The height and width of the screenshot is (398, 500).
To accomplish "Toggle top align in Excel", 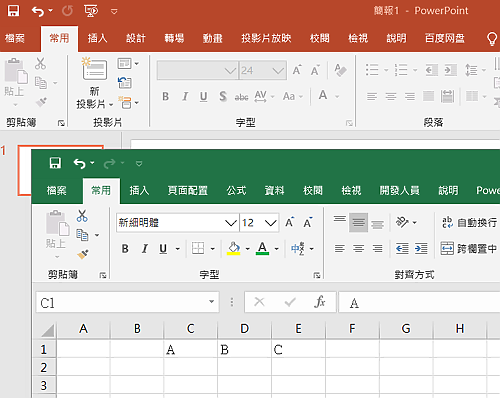I will tap(340, 219).
